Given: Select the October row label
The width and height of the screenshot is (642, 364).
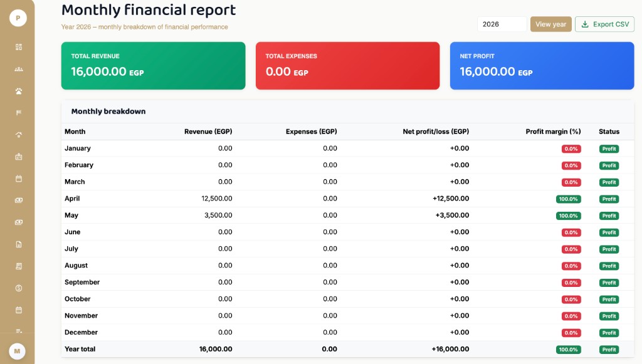Looking at the screenshot, I should coord(77,299).
